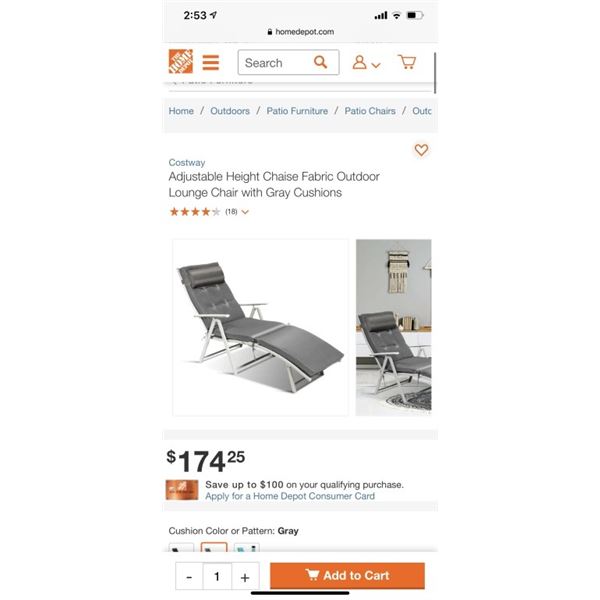Apply for a Home Depot Consumer Card
Viewport: 600px width, 600px height.
[x=290, y=496]
